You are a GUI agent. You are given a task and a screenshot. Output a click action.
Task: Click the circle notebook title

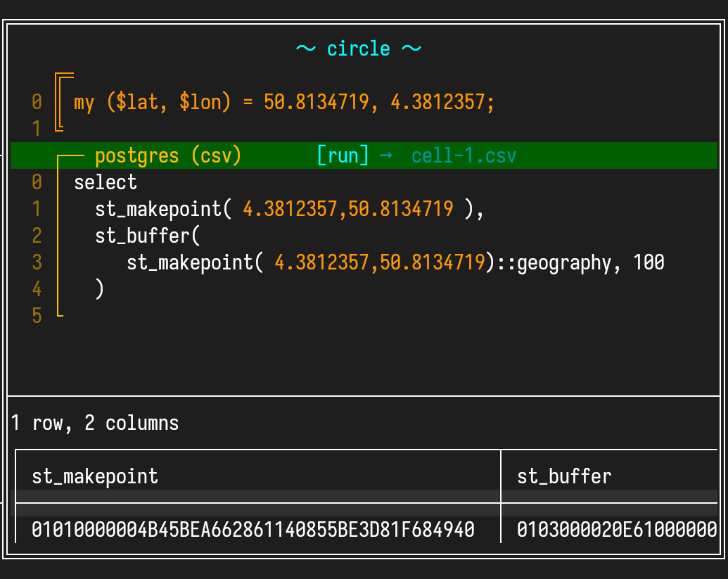[x=358, y=49]
